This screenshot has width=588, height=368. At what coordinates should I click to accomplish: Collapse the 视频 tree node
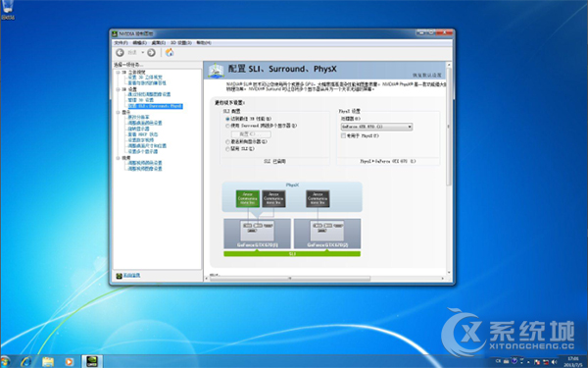[119, 158]
